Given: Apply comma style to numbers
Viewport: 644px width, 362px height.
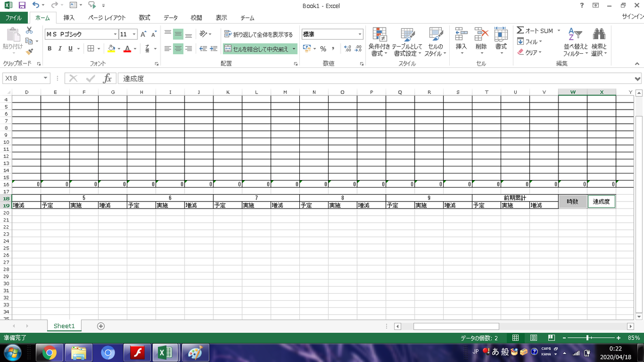Looking at the screenshot, I should (x=333, y=49).
